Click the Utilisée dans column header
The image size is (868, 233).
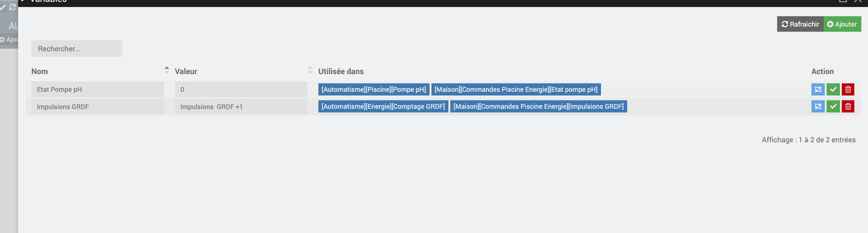click(x=341, y=72)
